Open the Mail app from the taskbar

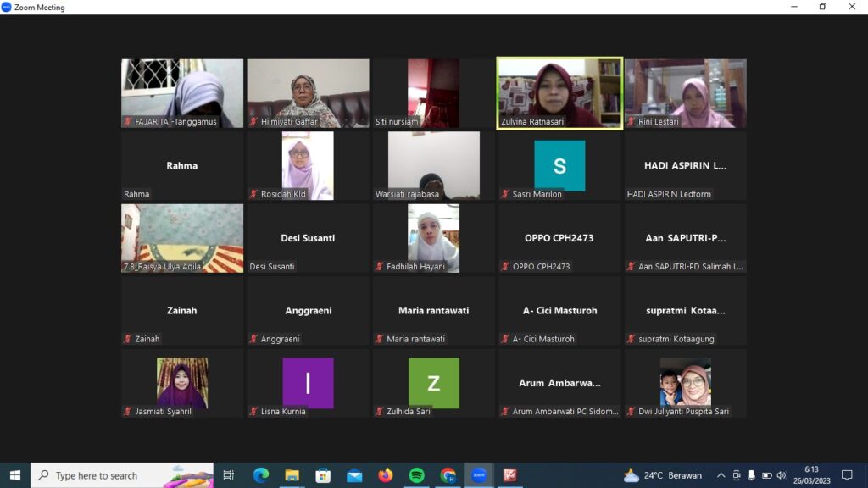pos(354,475)
